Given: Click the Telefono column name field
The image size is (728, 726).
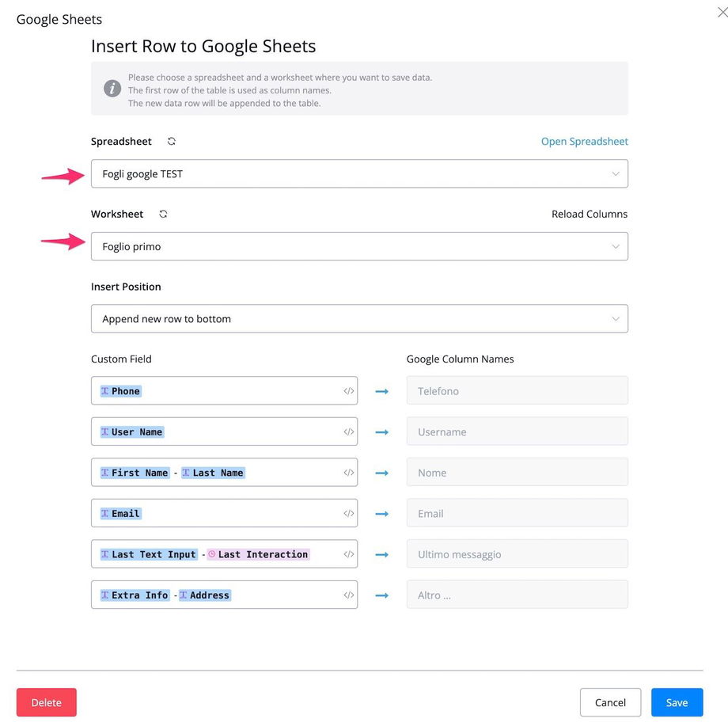Looking at the screenshot, I should (x=517, y=391).
